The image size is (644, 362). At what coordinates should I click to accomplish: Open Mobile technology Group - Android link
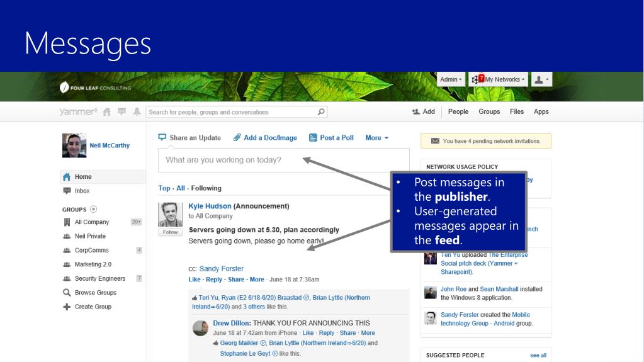pos(485,319)
